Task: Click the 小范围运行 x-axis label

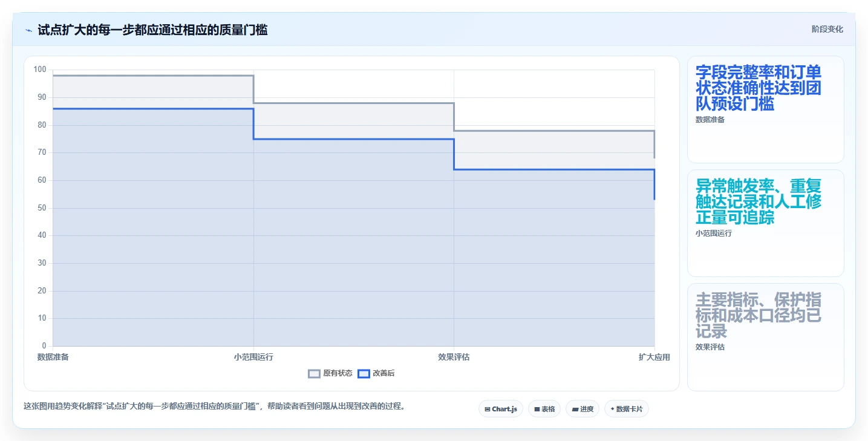Action: (253, 357)
